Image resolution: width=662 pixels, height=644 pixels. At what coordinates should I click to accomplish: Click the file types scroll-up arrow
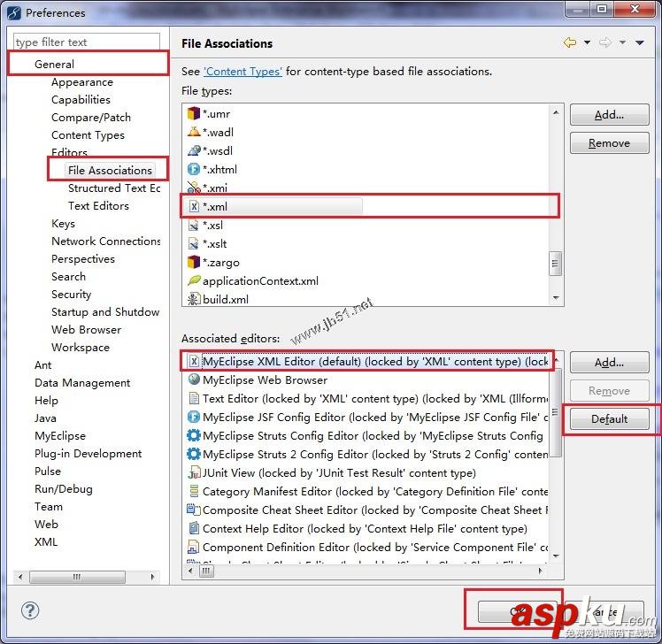[x=556, y=112]
